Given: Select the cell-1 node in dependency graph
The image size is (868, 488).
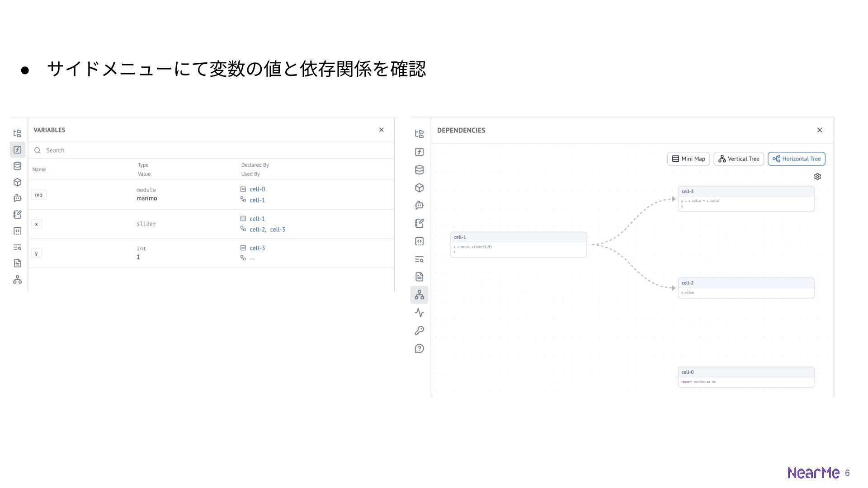Looking at the screenshot, I should (518, 244).
